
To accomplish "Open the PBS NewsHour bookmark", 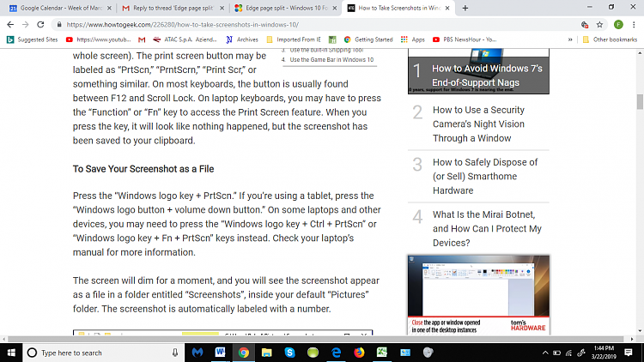I will [465, 39].
